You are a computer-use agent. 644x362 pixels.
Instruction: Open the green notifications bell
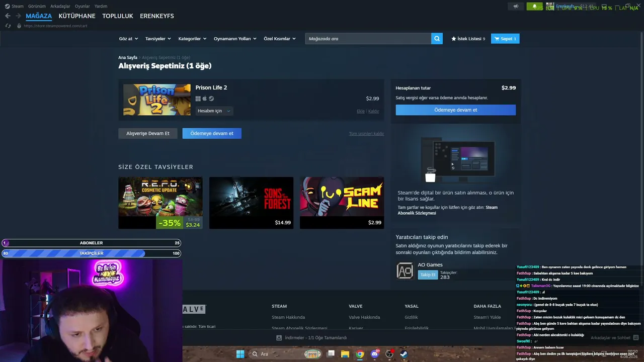pos(534,7)
